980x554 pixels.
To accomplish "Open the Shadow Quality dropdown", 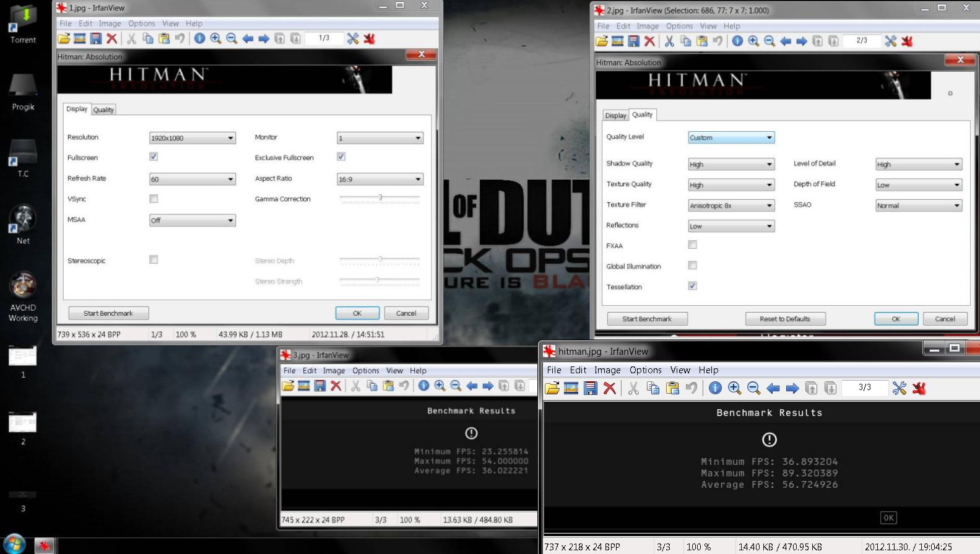I will (731, 165).
